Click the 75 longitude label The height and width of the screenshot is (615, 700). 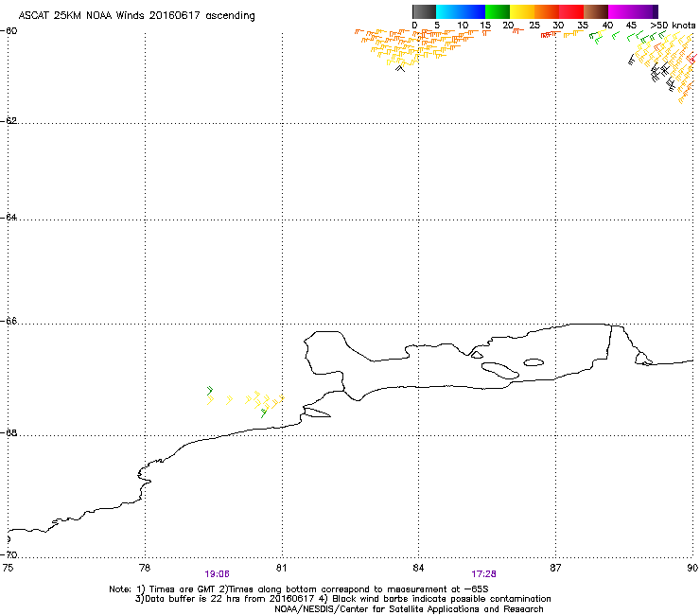tap(8, 568)
